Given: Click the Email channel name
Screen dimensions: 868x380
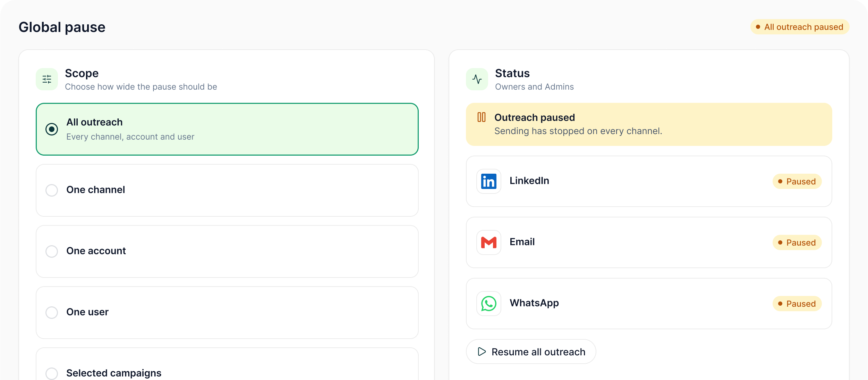Looking at the screenshot, I should [522, 242].
